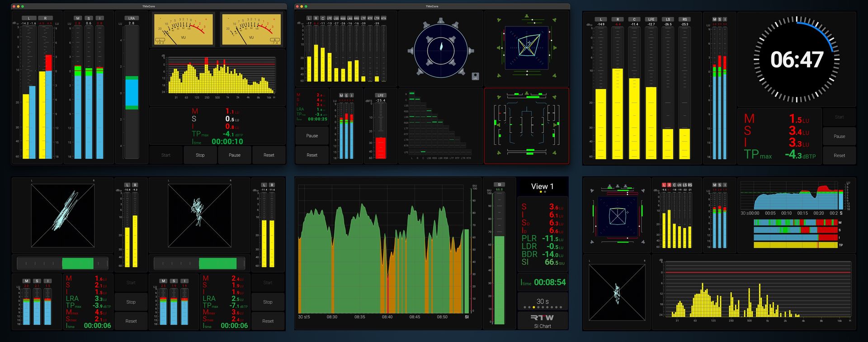Click the LFE speaker icon in surround analyzer
The height and width of the screenshot is (342, 868).
point(475,76)
